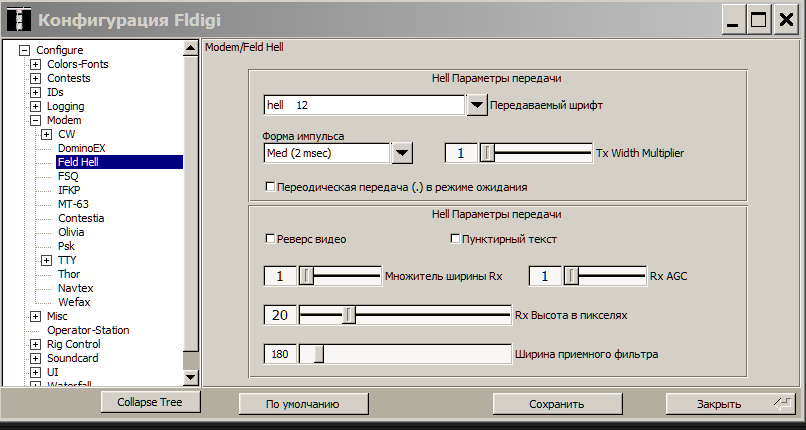Toggle the Реверс видео checkbox
The height and width of the screenshot is (430, 806).
pos(269,239)
